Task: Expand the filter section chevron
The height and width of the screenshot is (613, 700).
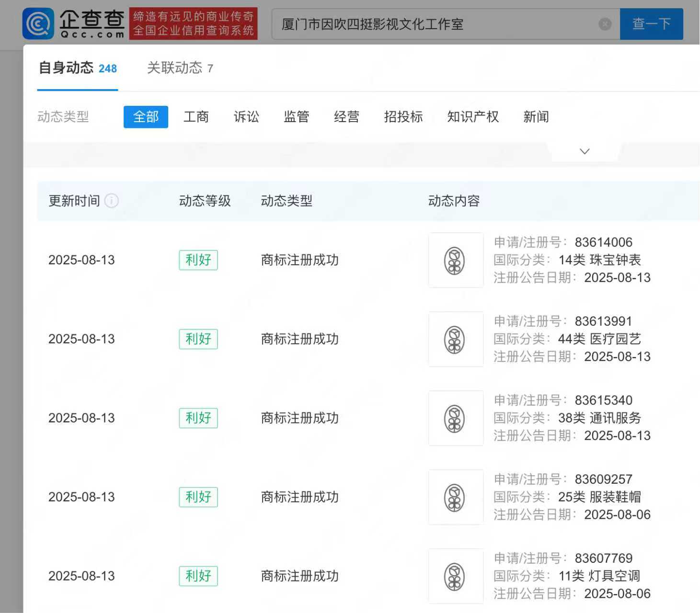Action: [x=585, y=151]
